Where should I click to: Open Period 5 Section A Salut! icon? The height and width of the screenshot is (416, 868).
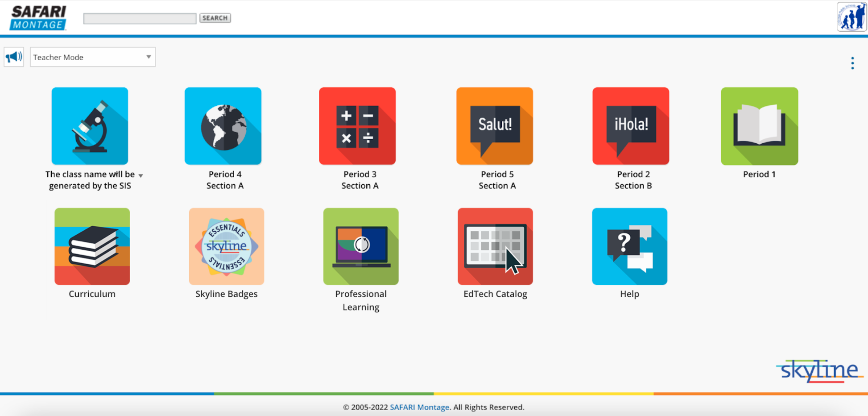(x=495, y=126)
